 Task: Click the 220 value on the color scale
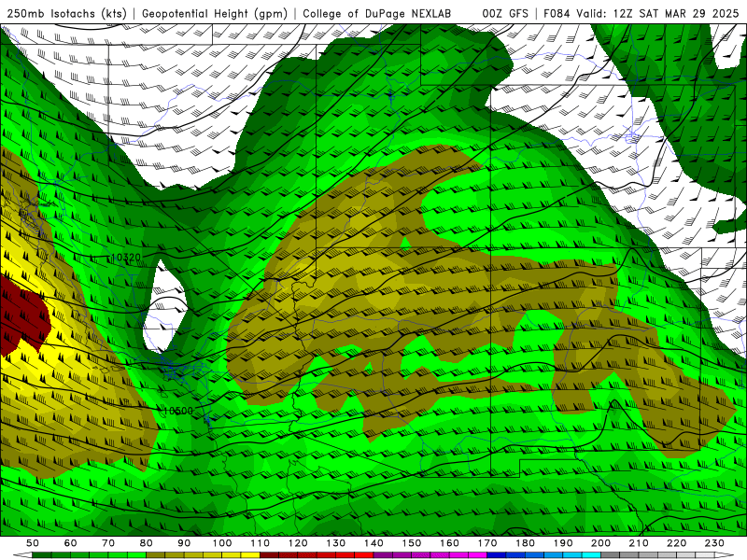[676, 543]
